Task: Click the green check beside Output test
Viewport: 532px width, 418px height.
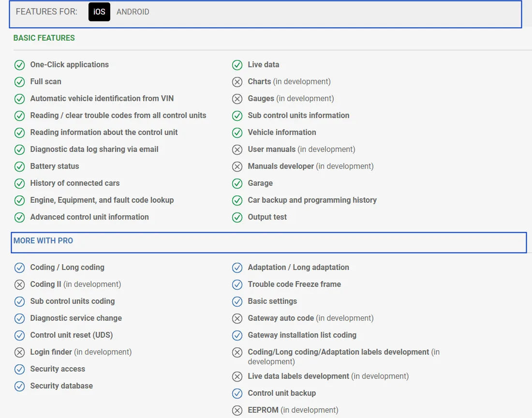Action: point(237,217)
